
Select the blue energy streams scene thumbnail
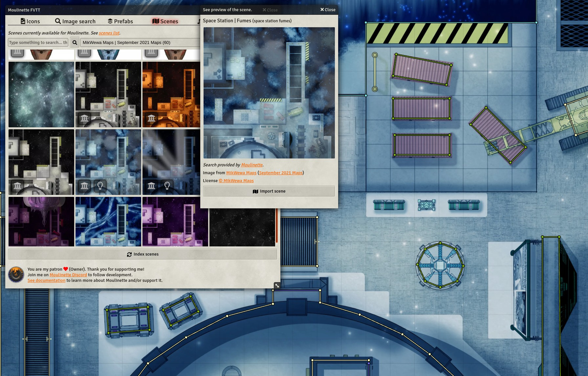(x=108, y=221)
